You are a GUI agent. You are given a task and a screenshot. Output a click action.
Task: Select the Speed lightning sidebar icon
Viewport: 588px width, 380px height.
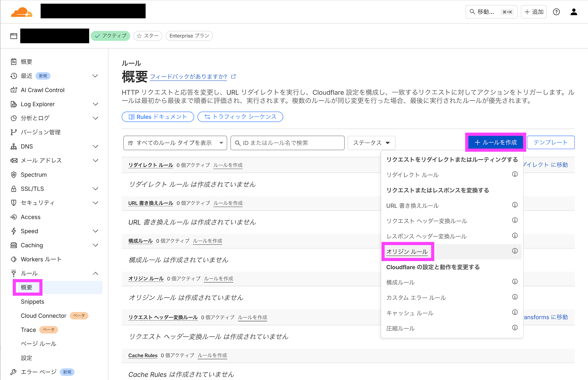coord(14,231)
